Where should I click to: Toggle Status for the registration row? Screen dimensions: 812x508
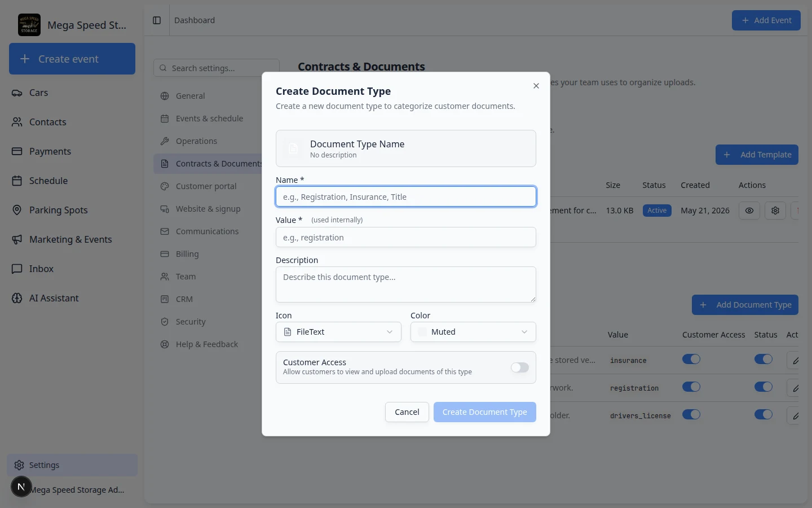(764, 387)
